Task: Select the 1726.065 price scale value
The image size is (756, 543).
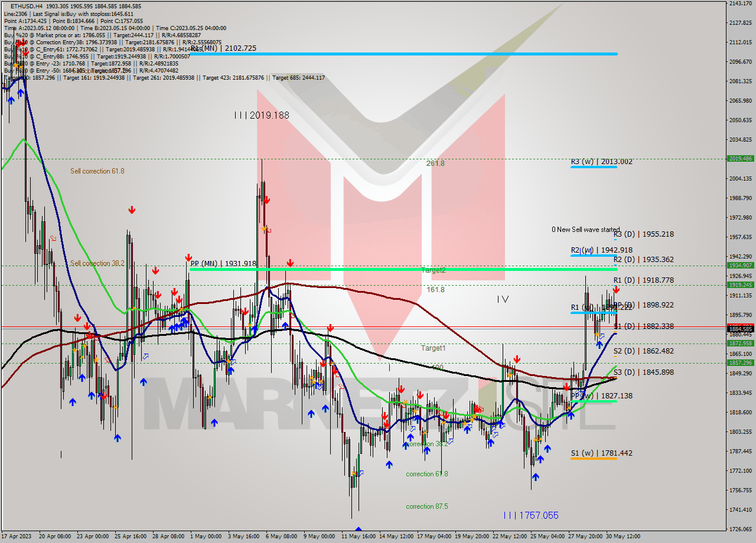Action: (x=740, y=529)
